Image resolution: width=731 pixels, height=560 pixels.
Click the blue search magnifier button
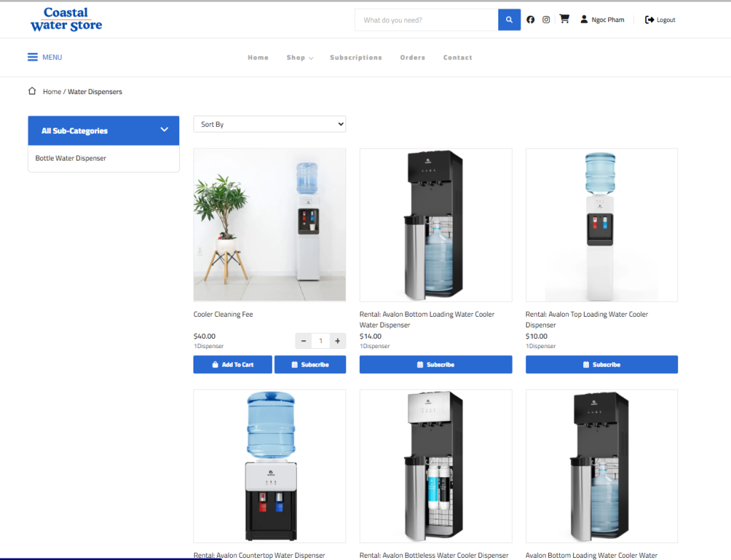(x=508, y=20)
